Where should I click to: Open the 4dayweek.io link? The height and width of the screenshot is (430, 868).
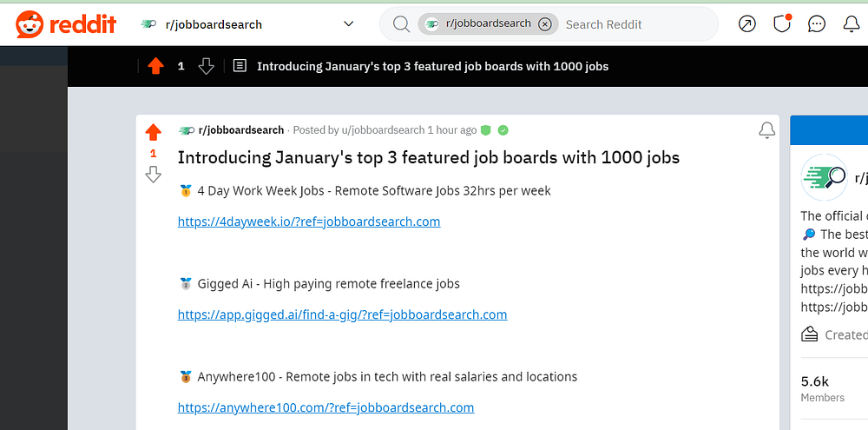click(x=309, y=222)
